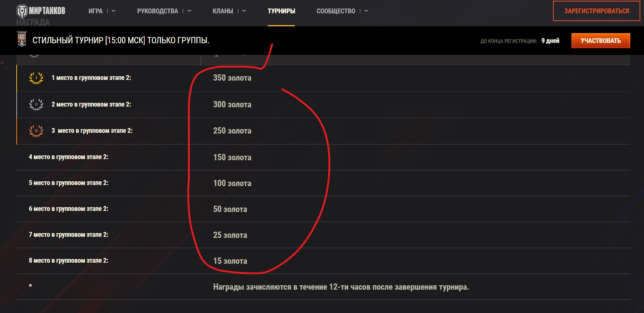This screenshot has height=313, width=644.
Task: Select the 350 золота reward cell
Action: click(232, 78)
